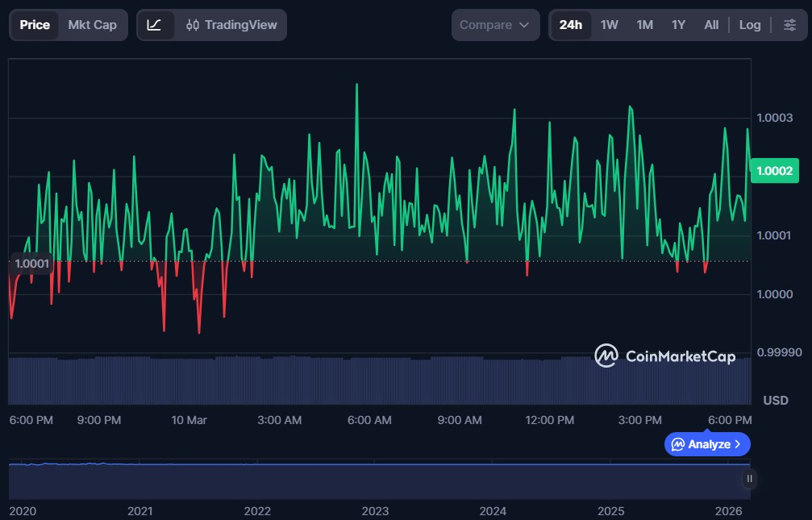Open chart settings sliders icon
The image size is (812, 520).
[789, 25]
